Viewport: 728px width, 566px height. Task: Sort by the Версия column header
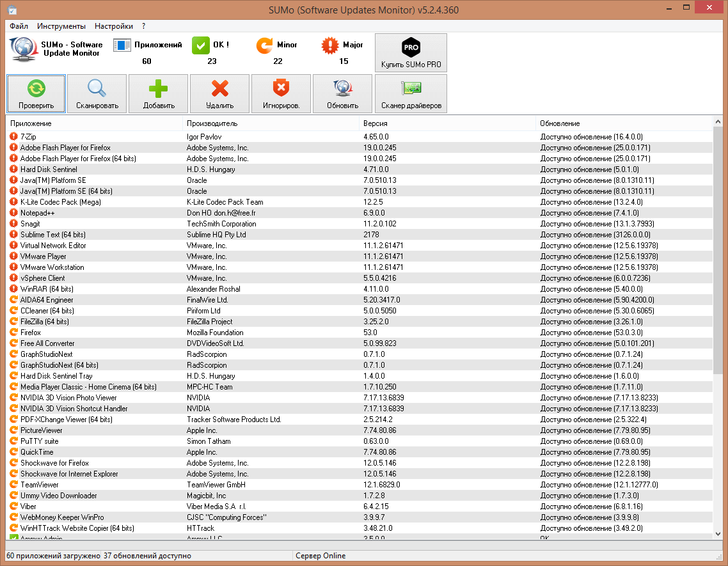coord(375,123)
